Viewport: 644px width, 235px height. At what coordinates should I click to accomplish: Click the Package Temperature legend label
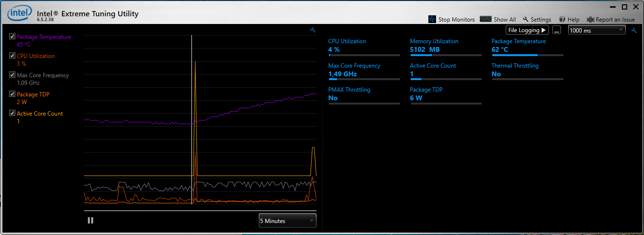point(44,37)
